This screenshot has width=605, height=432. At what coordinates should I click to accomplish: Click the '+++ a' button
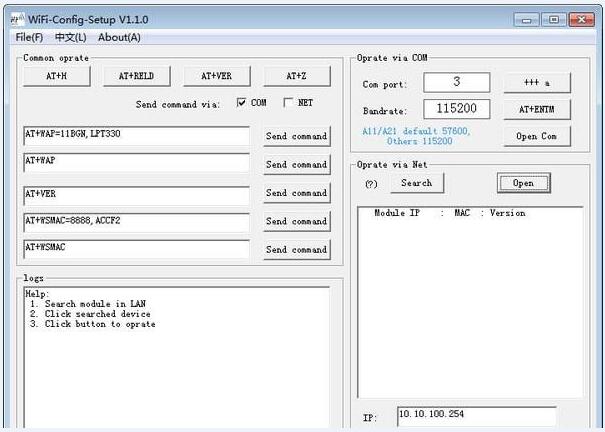pyautogui.click(x=537, y=83)
